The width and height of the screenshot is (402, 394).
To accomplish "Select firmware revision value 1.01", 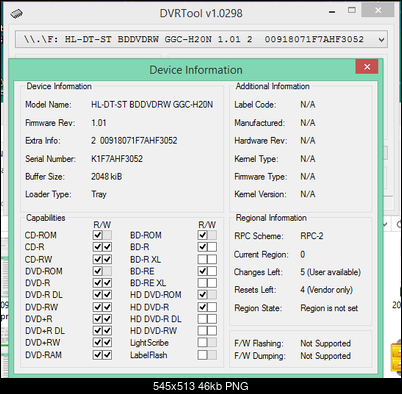I will click(x=99, y=123).
